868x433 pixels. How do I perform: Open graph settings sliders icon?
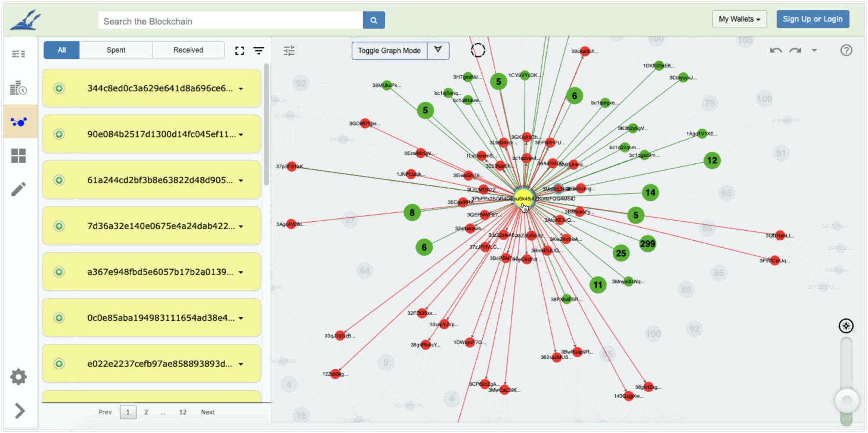(x=289, y=51)
